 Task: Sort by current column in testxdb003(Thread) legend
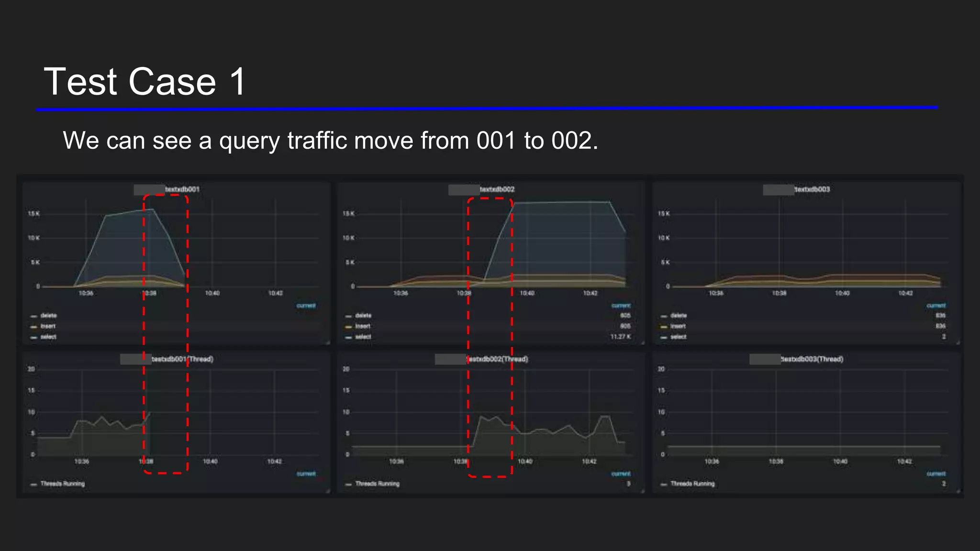pyautogui.click(x=936, y=474)
